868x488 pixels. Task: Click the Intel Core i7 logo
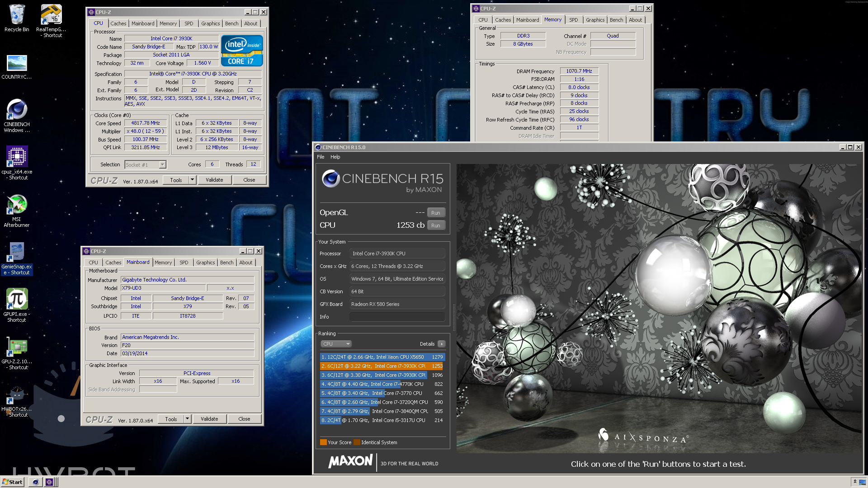[242, 51]
